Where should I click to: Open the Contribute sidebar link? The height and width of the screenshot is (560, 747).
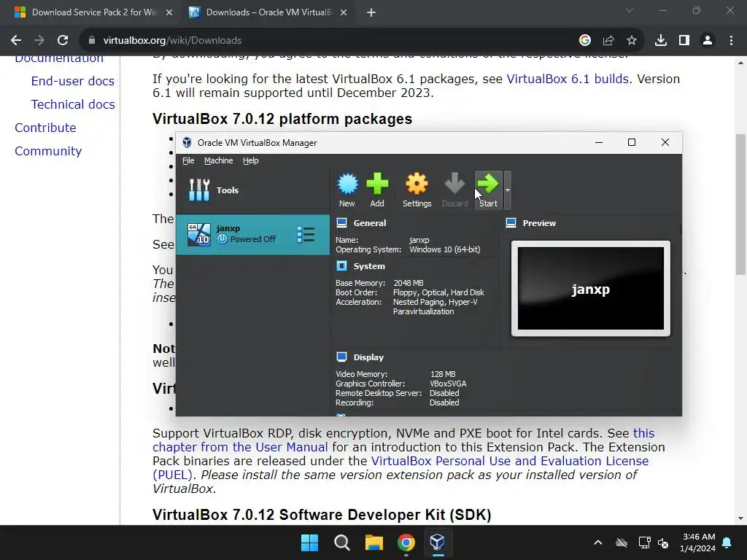point(45,128)
